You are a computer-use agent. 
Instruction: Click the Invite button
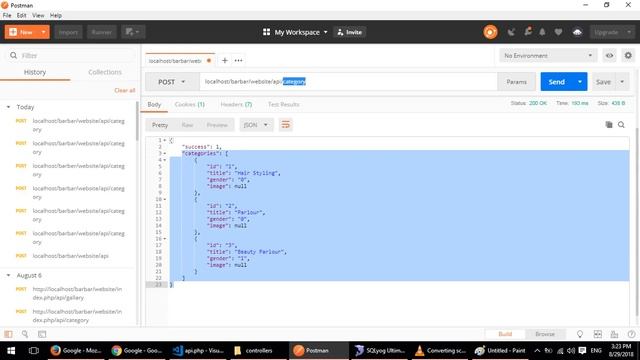coord(350,32)
